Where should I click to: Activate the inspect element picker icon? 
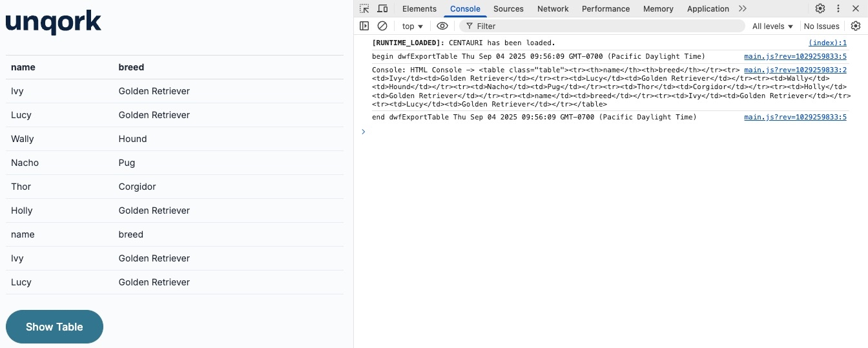point(365,8)
